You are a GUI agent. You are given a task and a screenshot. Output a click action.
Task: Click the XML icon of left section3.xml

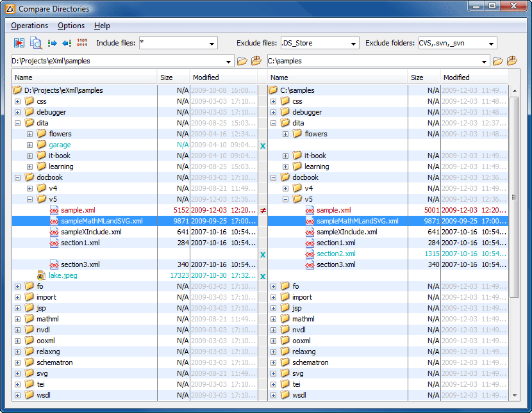54,264
